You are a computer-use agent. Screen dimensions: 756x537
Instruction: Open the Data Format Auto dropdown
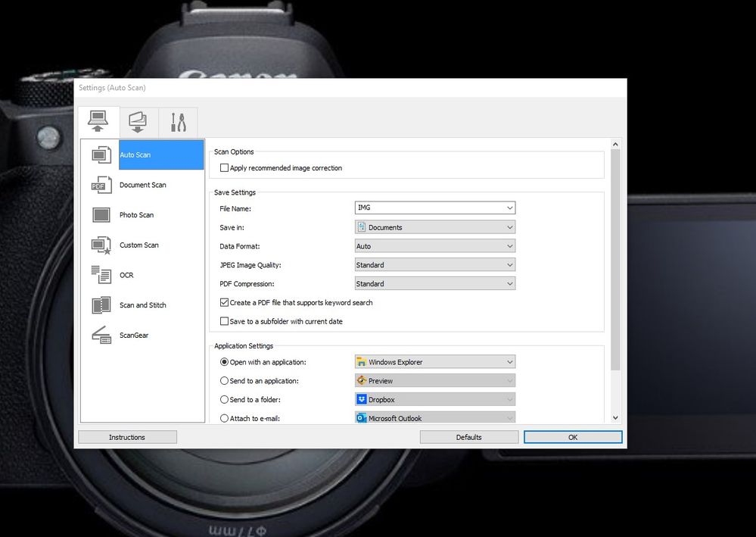tap(435, 246)
